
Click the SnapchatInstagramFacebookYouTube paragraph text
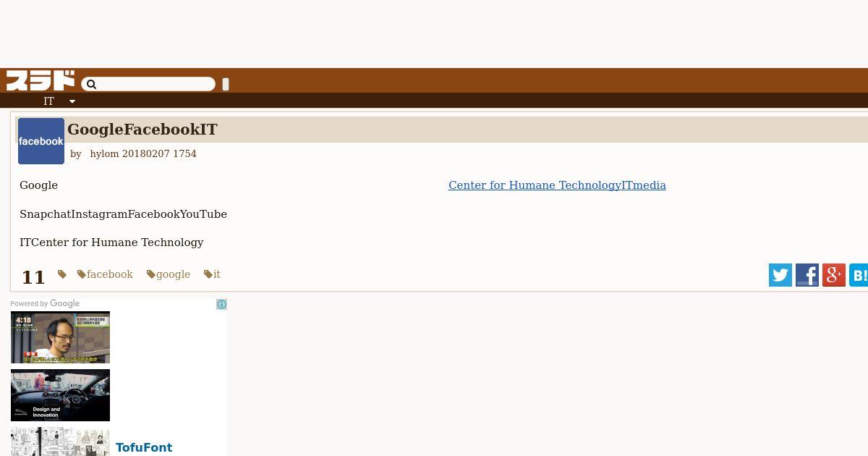[x=123, y=214]
